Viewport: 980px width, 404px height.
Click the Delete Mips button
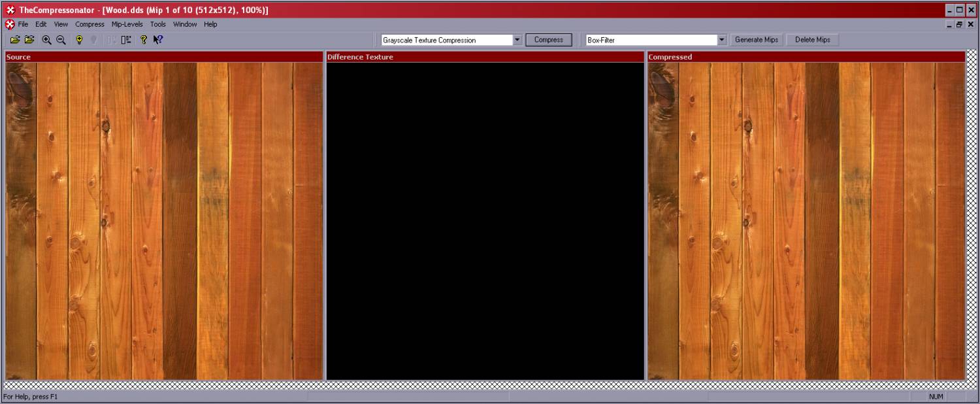[x=812, y=40]
